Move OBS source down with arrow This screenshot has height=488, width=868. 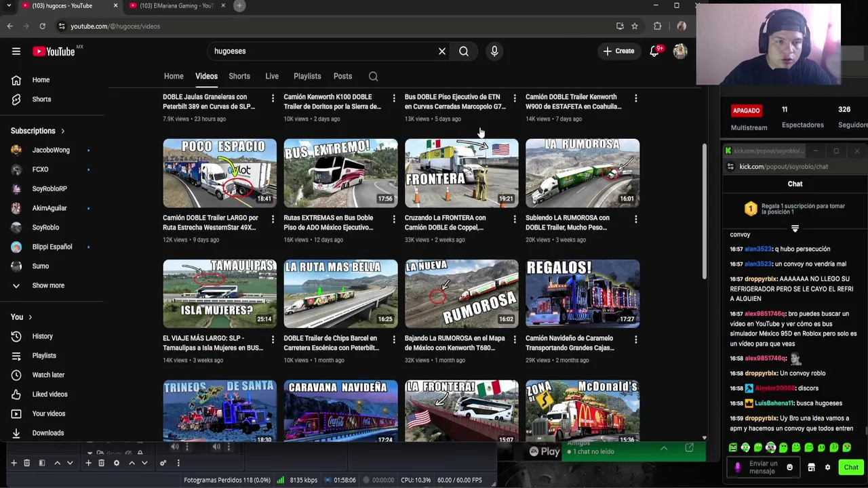pyautogui.click(x=144, y=463)
